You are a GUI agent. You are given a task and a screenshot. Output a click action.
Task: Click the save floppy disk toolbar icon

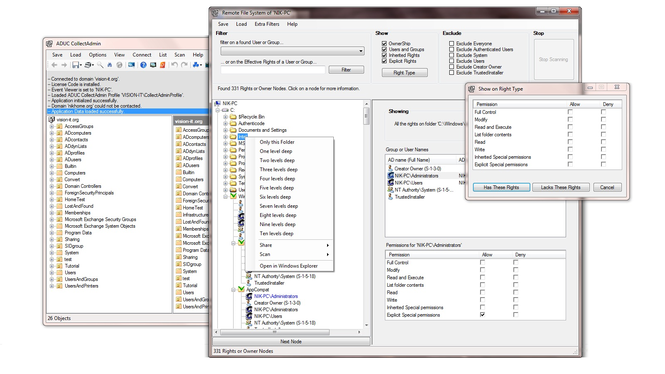[75, 65]
